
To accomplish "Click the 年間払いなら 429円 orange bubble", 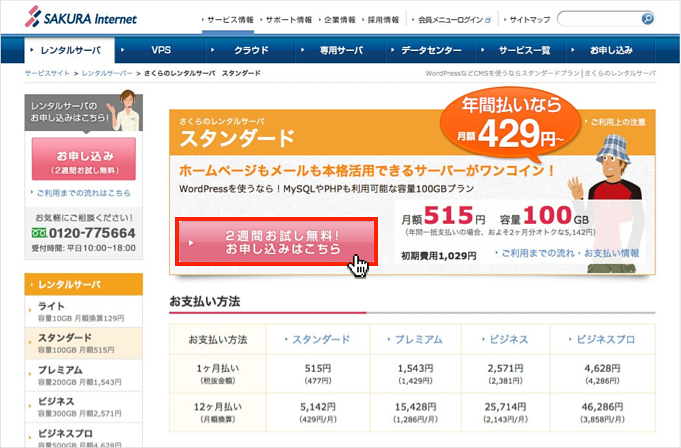I will (x=510, y=124).
